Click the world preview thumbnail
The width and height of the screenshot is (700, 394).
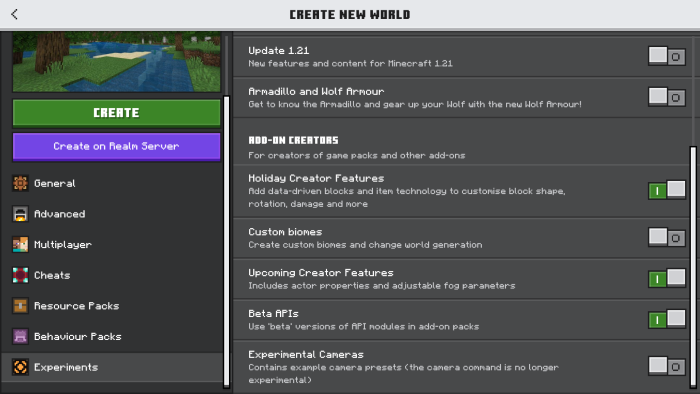pos(116,62)
